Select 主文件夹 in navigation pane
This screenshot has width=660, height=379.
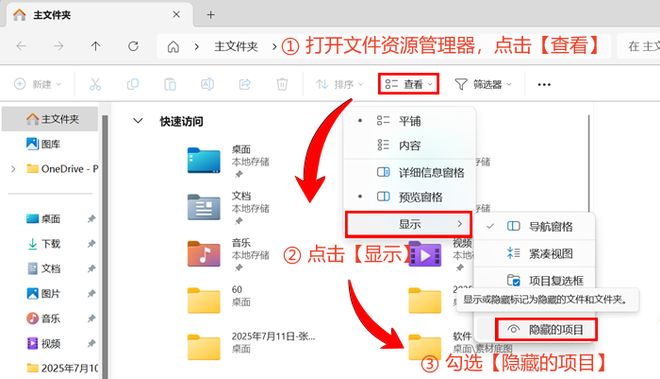[50, 119]
